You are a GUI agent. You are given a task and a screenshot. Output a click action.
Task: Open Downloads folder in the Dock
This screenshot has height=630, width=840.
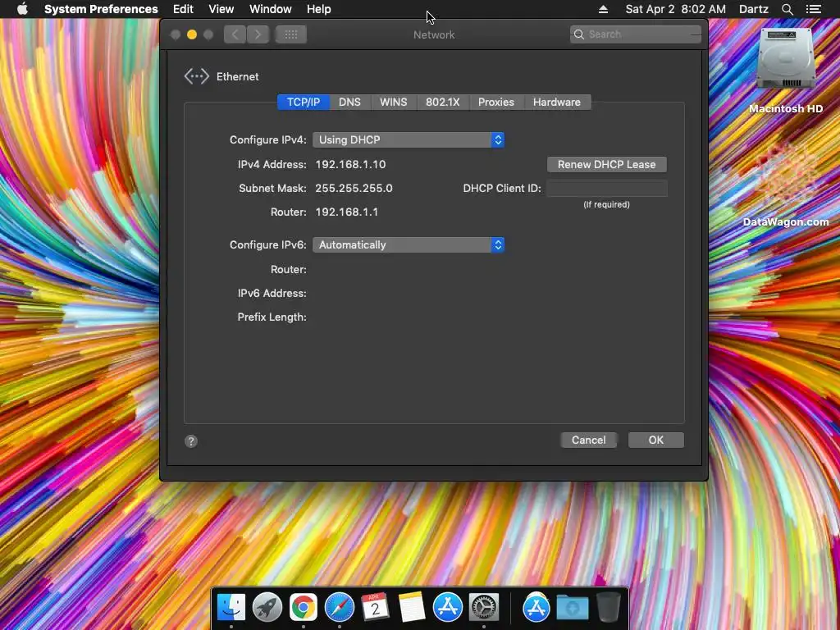[572, 608]
